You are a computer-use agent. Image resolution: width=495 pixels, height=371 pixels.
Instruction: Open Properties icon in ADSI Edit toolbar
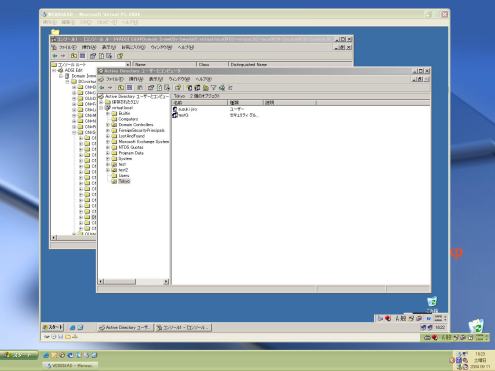pos(93,56)
